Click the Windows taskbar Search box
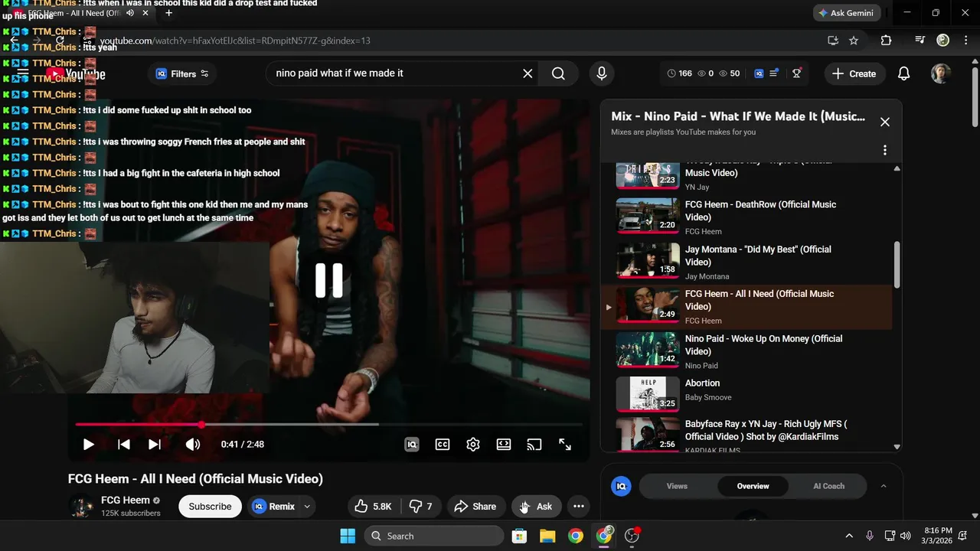The width and height of the screenshot is (980, 551). [x=435, y=536]
